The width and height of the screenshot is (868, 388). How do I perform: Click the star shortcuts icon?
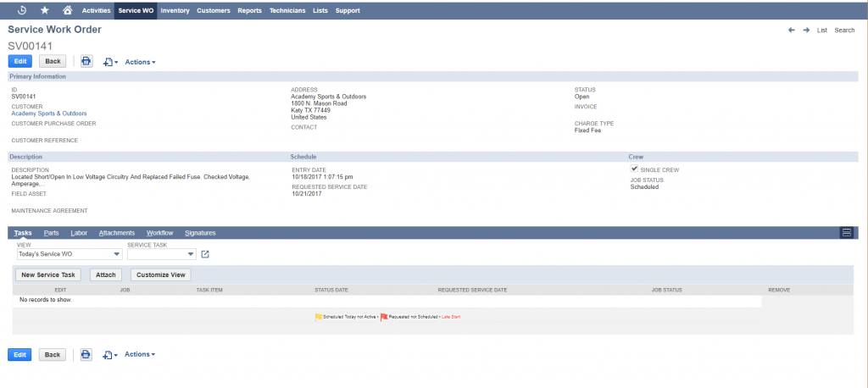tap(44, 10)
